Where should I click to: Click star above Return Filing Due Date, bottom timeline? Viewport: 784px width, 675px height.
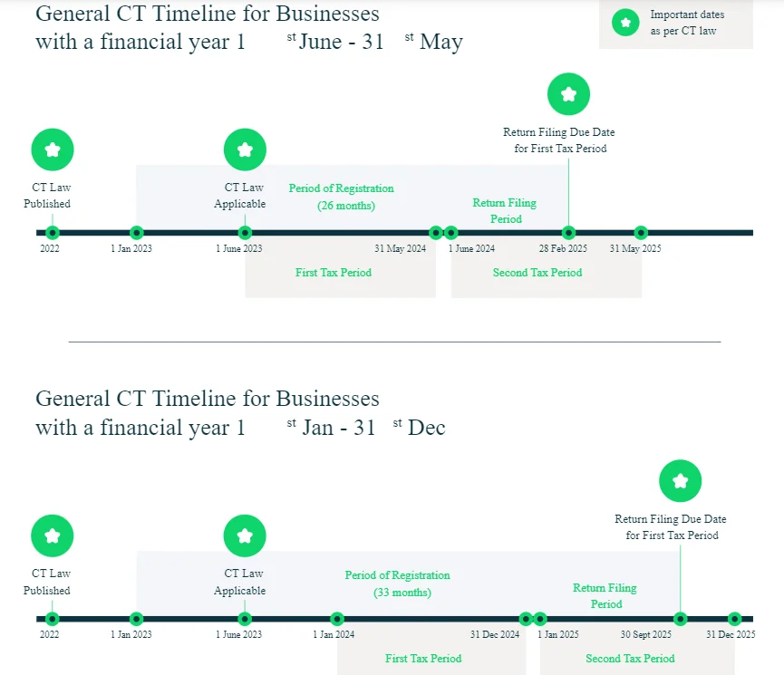680,480
